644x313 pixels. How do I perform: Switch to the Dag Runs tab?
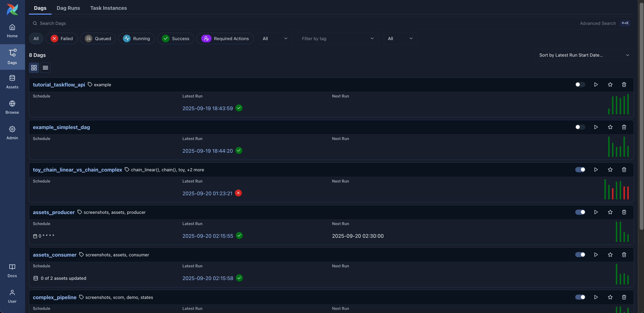click(x=68, y=8)
